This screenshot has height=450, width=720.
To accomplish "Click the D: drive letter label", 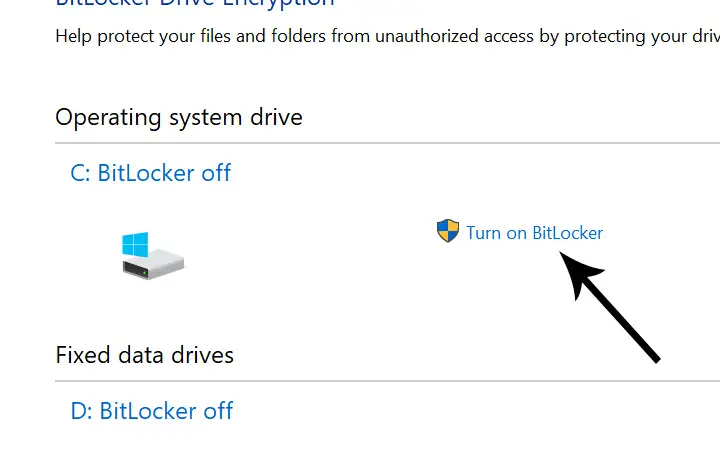I will pyautogui.click(x=82, y=411).
